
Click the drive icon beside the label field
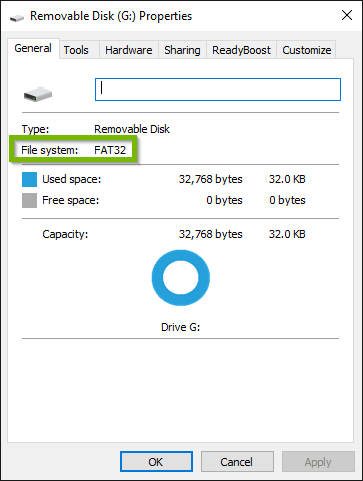coord(38,94)
